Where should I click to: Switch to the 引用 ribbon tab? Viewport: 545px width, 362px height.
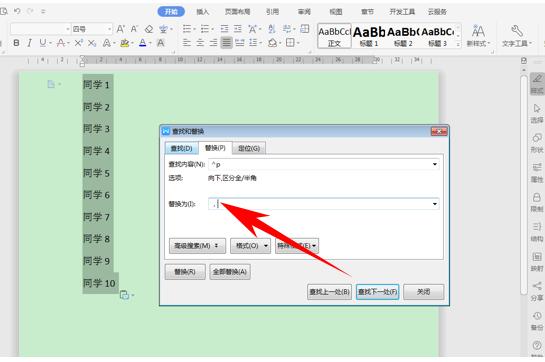[x=272, y=11]
